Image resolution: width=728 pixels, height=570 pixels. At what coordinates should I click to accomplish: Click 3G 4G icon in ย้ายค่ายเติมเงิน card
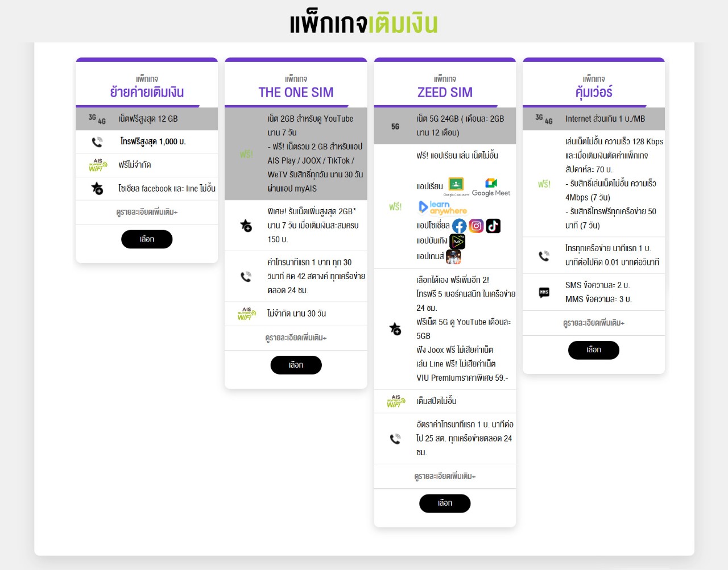tap(97, 119)
